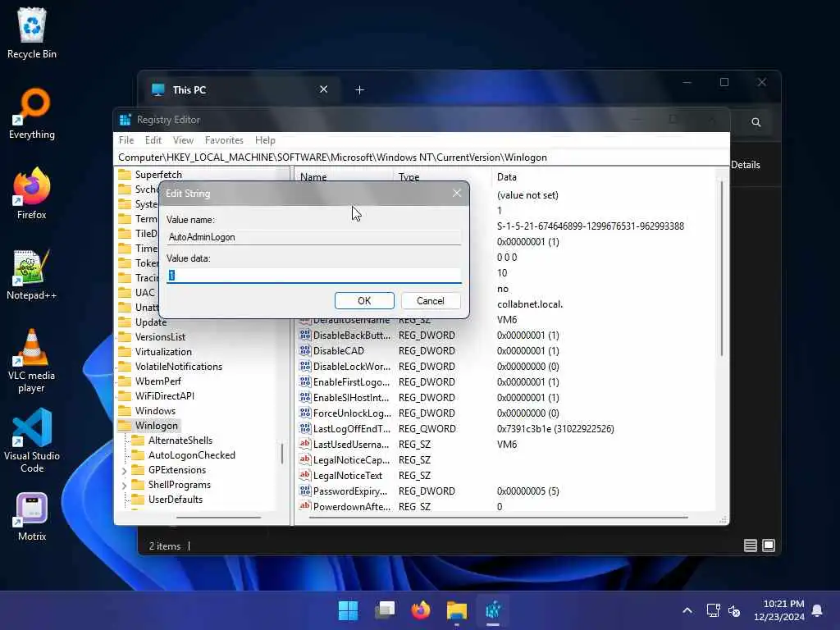Click Cancel in Edit String dialog
Screen dimensions: 840x630
tap(431, 300)
